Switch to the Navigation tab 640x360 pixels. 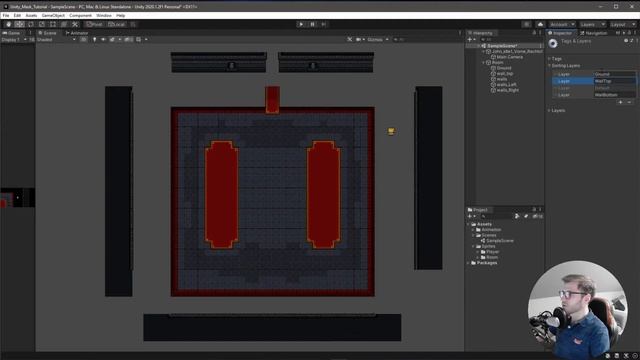coord(594,33)
